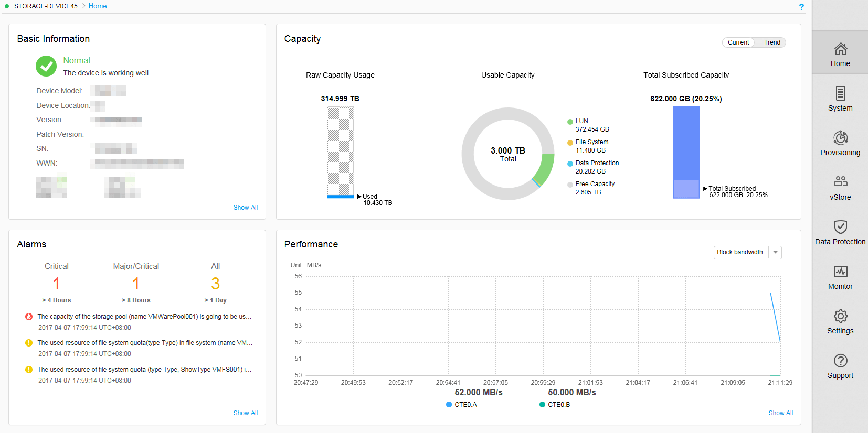Toggle the CTE0.A legend series

[x=461, y=405]
